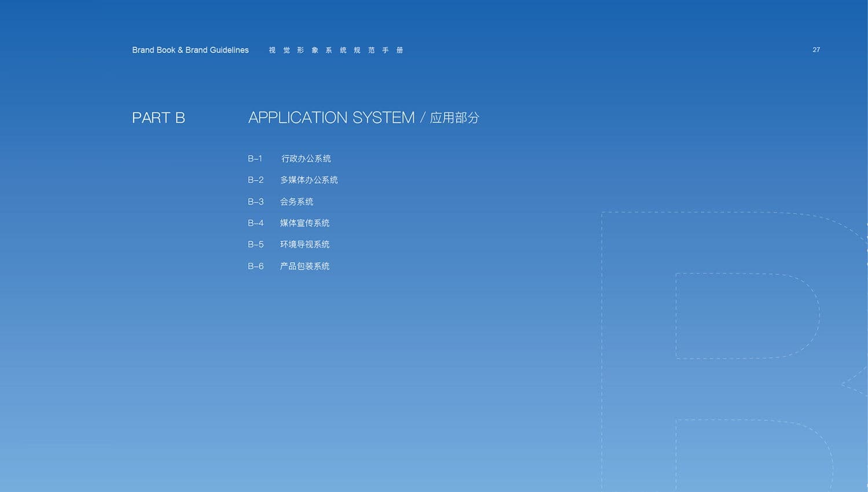Open the 环境导视系统 entry
This screenshot has width=868, height=492.
(x=304, y=244)
